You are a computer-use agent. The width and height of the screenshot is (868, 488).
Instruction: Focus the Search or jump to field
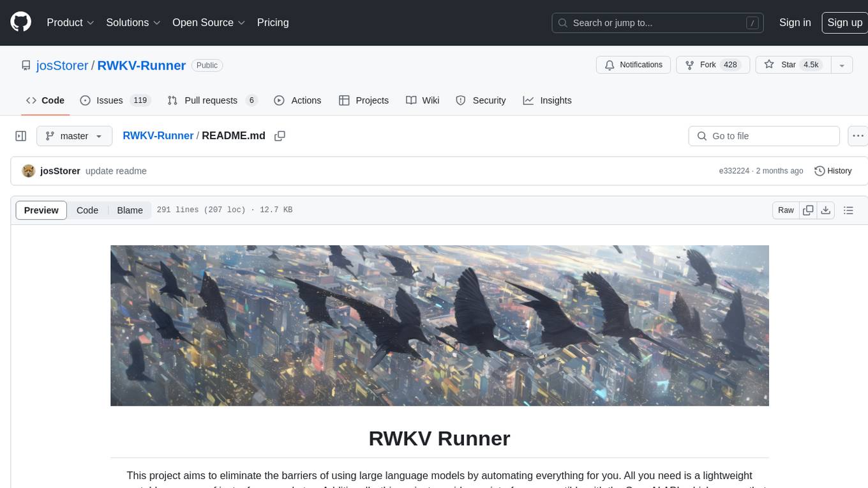659,23
